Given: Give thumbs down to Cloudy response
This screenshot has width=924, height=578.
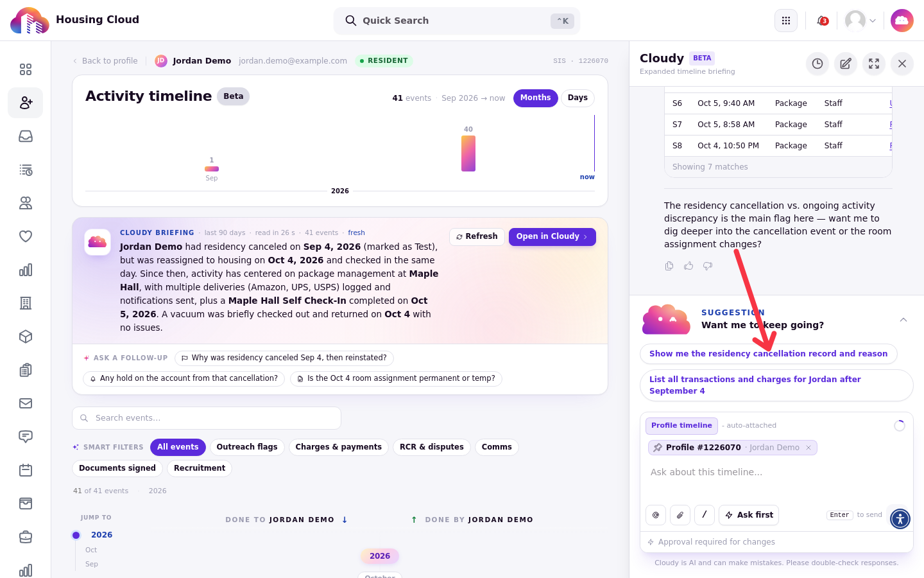Looking at the screenshot, I should [708, 266].
